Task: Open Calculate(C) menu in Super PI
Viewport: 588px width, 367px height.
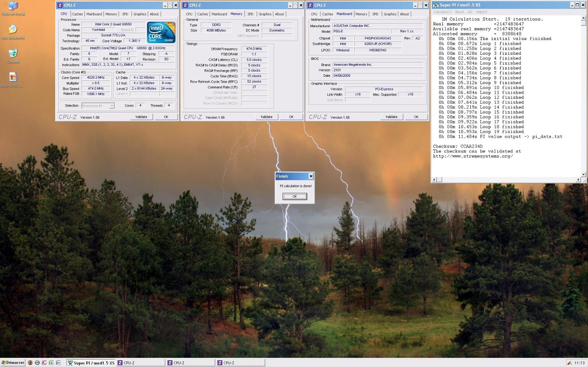Action: (442, 12)
